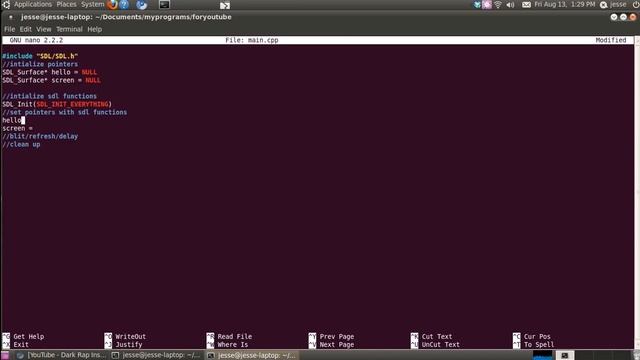
Task: Click the pink tray icon beside Wi-Fi
Action: coord(487,4)
